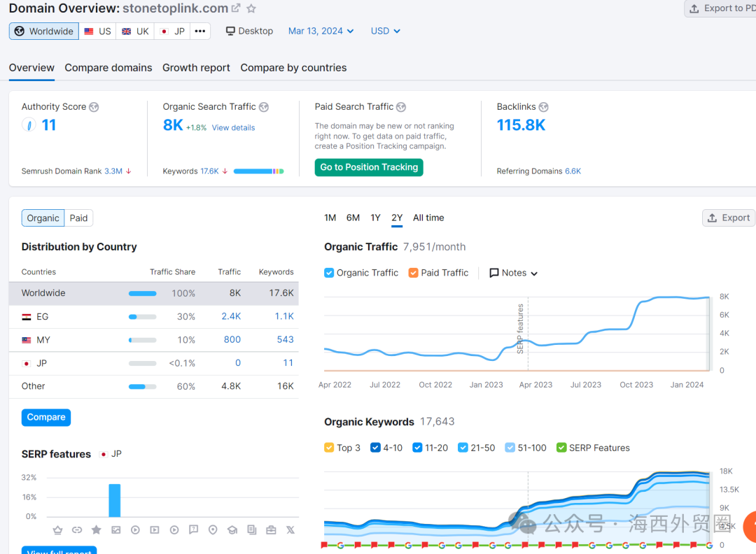Uncheck the Organic Traffic checkbox
The width and height of the screenshot is (756, 554).
(329, 273)
